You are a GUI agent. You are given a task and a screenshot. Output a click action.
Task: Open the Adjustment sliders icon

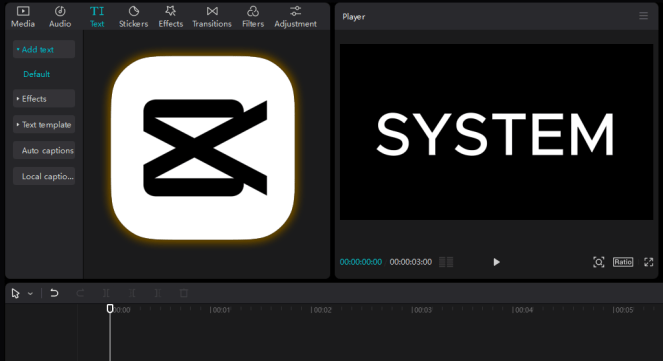[296, 11]
